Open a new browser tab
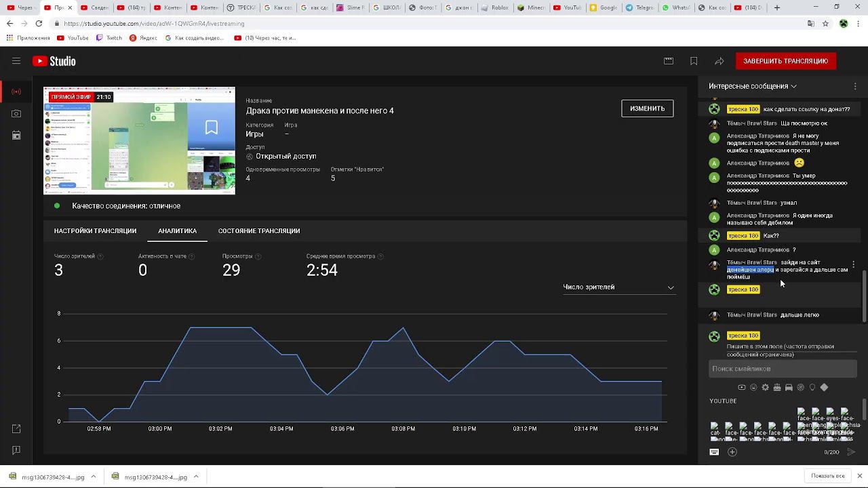This screenshot has height=488, width=868. pos(777,7)
